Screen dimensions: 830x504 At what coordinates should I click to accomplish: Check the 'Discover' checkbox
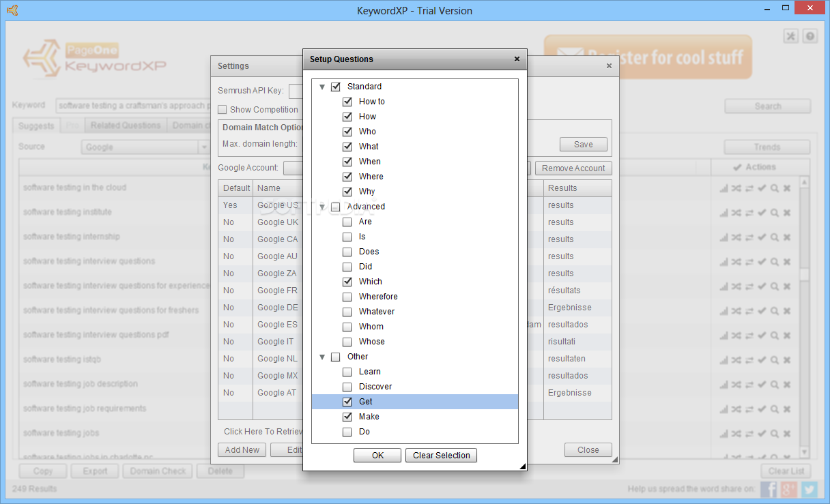tap(347, 387)
